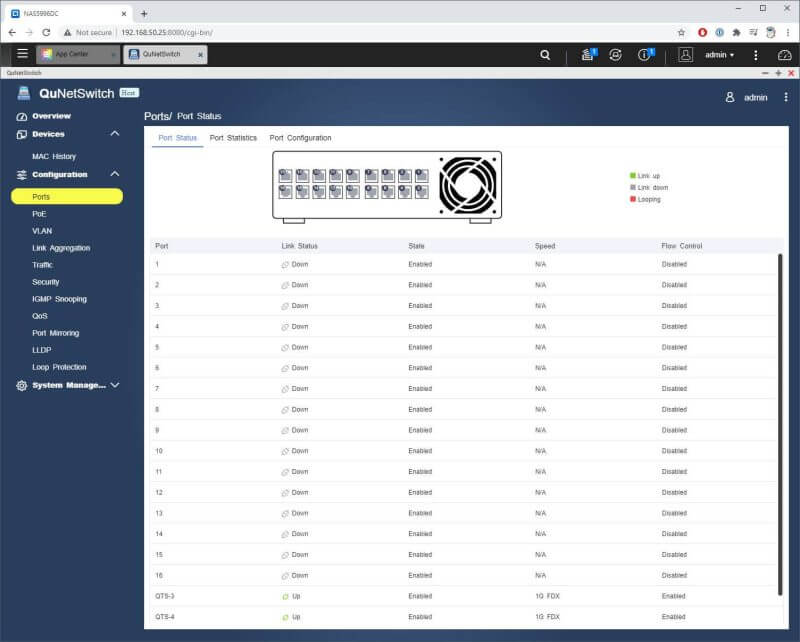
Task: Collapse the Devices section chevron
Action: click(x=115, y=134)
